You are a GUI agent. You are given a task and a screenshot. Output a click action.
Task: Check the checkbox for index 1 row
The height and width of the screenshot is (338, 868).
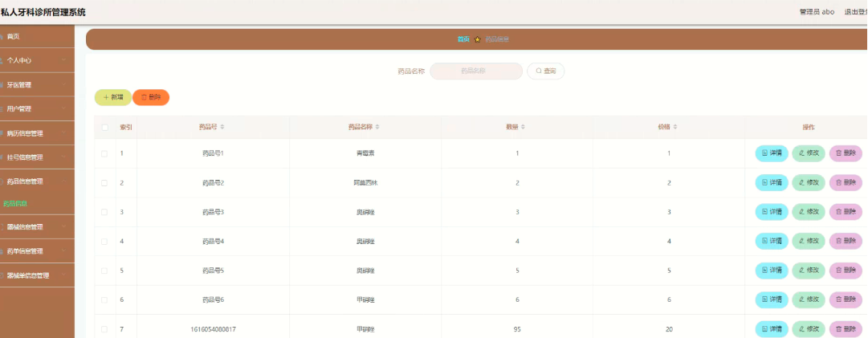tap(104, 153)
